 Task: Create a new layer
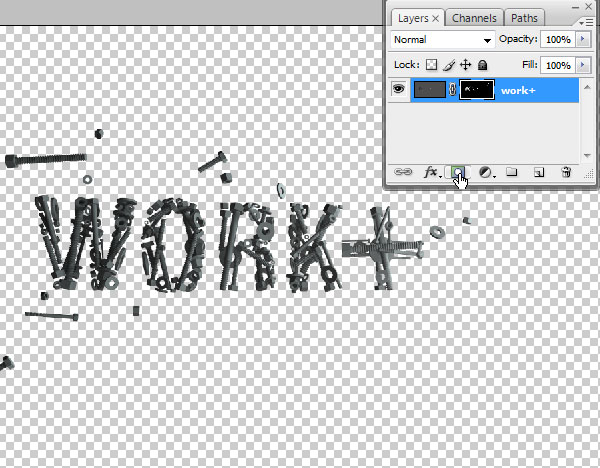(x=539, y=173)
